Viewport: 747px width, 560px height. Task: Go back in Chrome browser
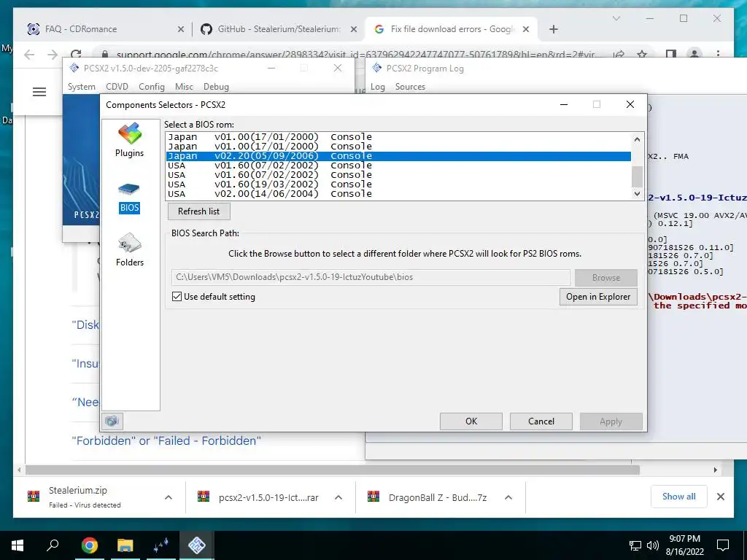[x=29, y=55]
